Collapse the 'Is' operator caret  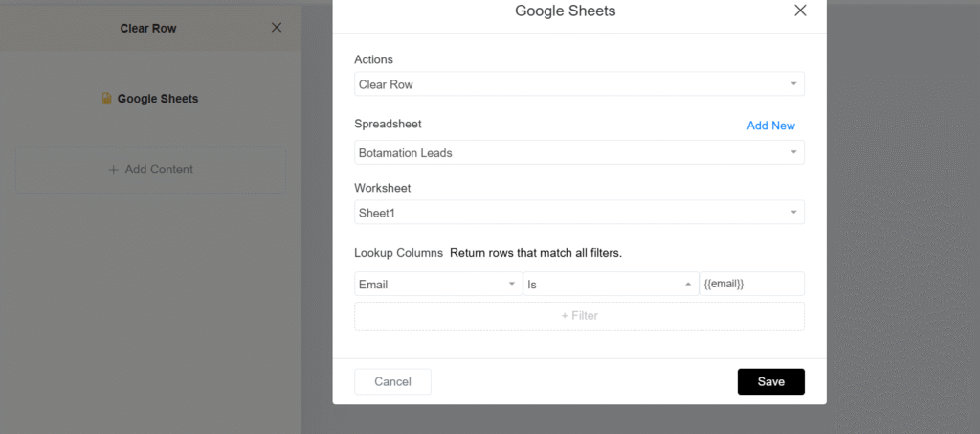pos(686,285)
